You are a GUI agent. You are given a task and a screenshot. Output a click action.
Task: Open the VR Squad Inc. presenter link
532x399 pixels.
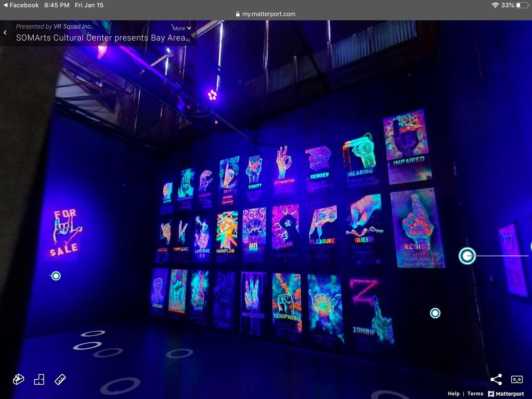click(x=72, y=26)
